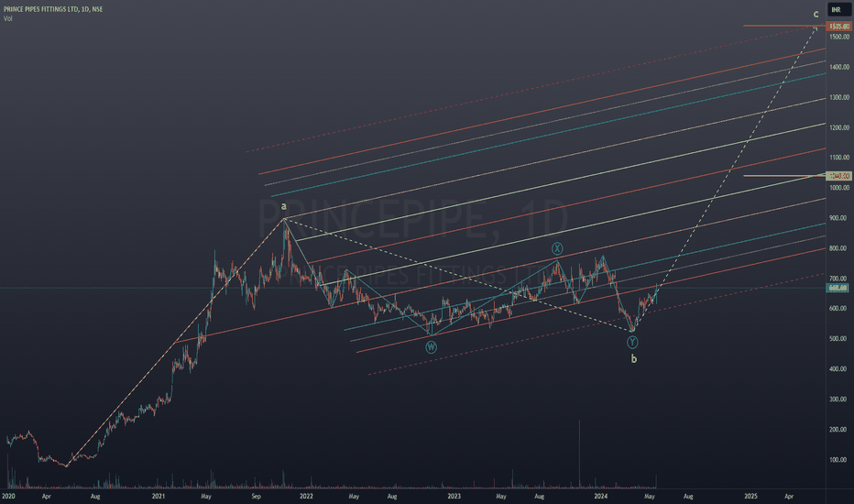Click the 1100.00 price axis label
854x504 pixels.
839,158
